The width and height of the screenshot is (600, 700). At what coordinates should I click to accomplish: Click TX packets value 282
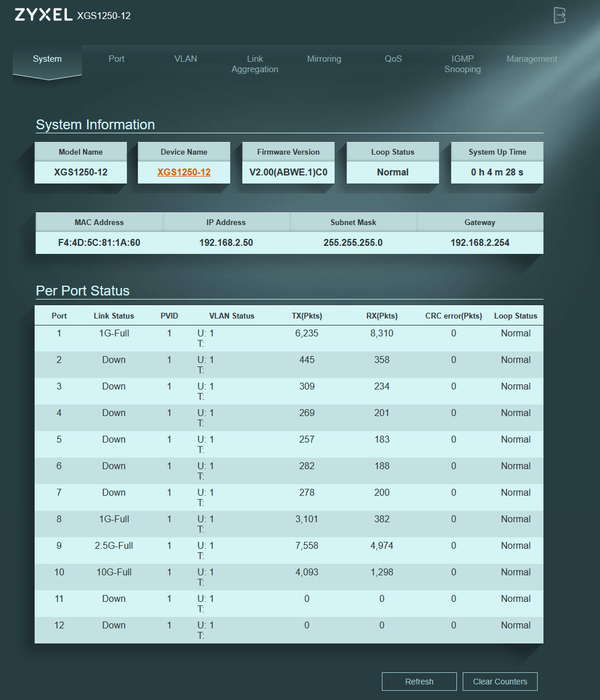[x=307, y=466]
